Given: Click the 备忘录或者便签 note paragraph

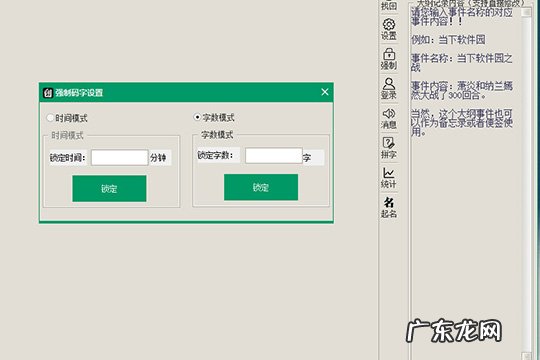Looking at the screenshot, I should pos(461,123).
